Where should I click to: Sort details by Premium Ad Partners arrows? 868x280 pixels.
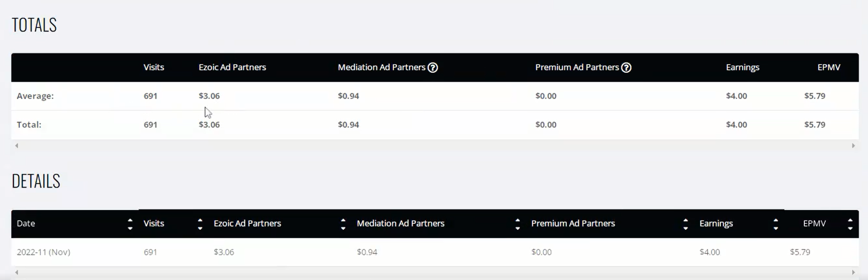tap(685, 224)
